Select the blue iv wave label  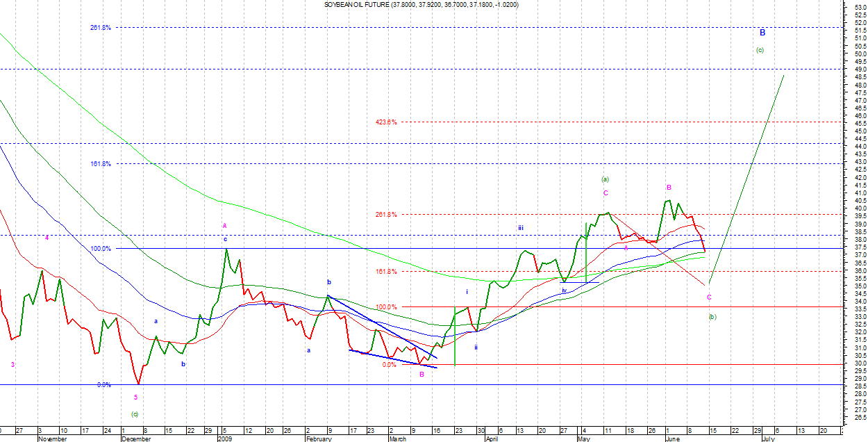click(x=564, y=290)
